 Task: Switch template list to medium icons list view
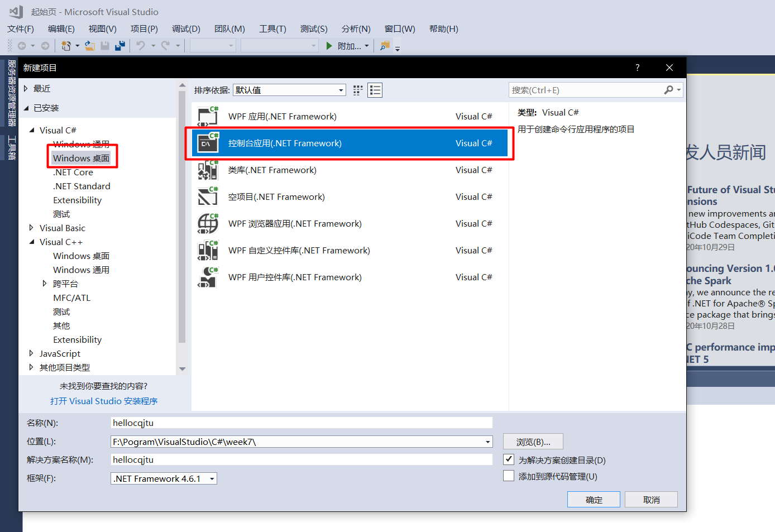(375, 90)
